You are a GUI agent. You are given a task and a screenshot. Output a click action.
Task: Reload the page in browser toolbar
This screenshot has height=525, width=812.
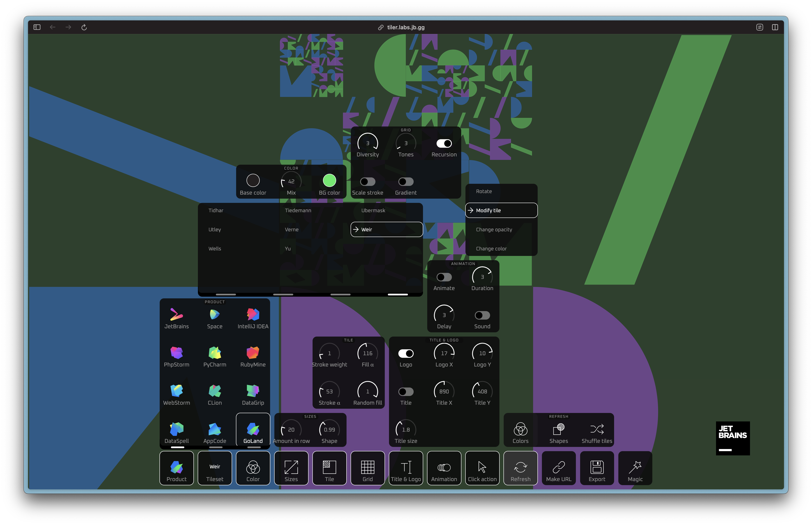point(84,27)
